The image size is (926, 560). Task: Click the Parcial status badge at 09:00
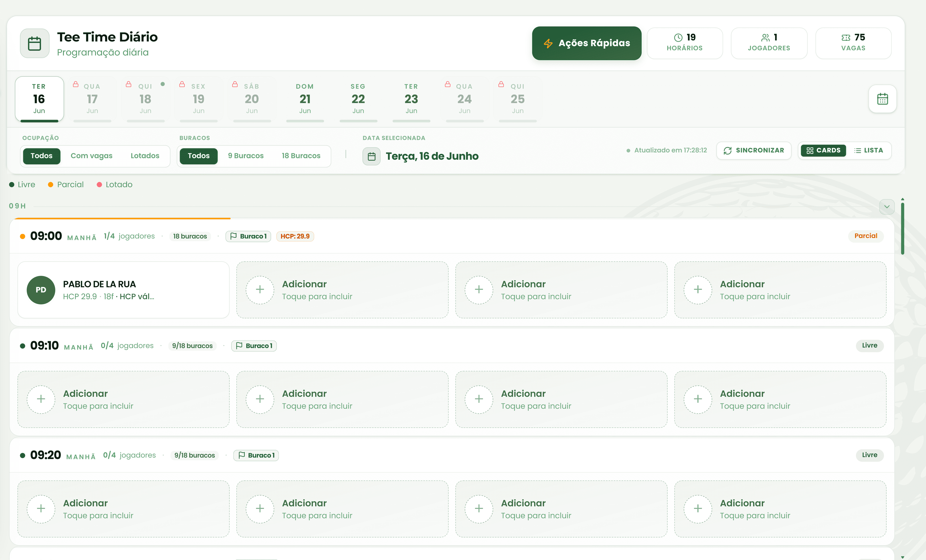(x=865, y=236)
